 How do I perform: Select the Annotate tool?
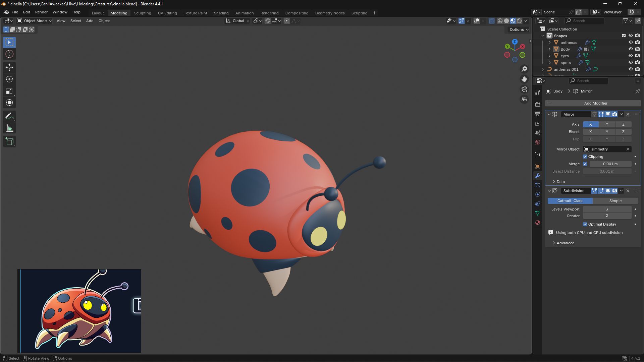tap(9, 116)
